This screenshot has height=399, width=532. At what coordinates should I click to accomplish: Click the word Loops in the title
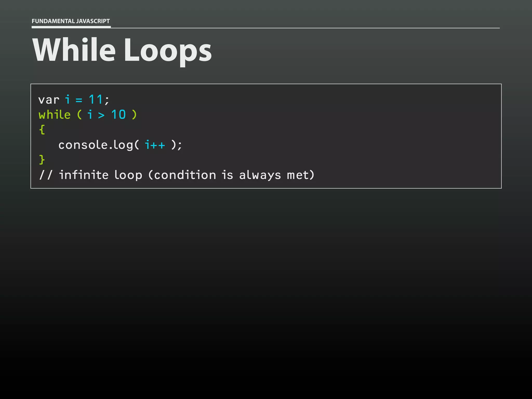click(x=168, y=51)
